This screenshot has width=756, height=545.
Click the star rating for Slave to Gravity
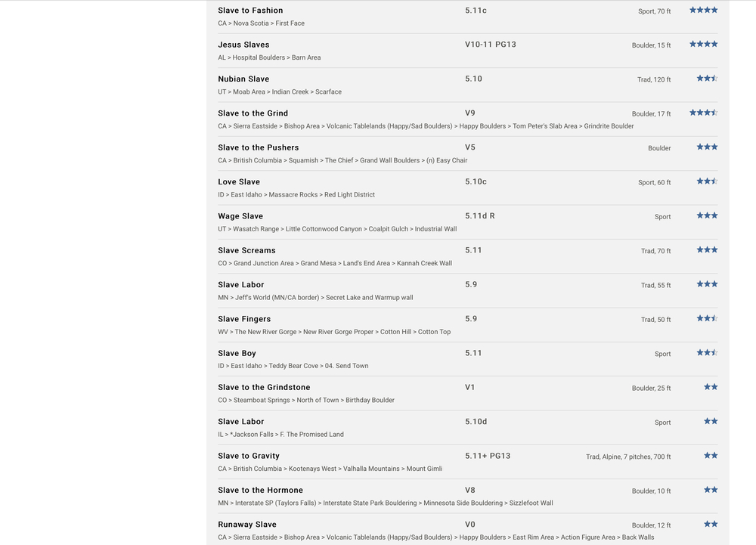pos(711,455)
